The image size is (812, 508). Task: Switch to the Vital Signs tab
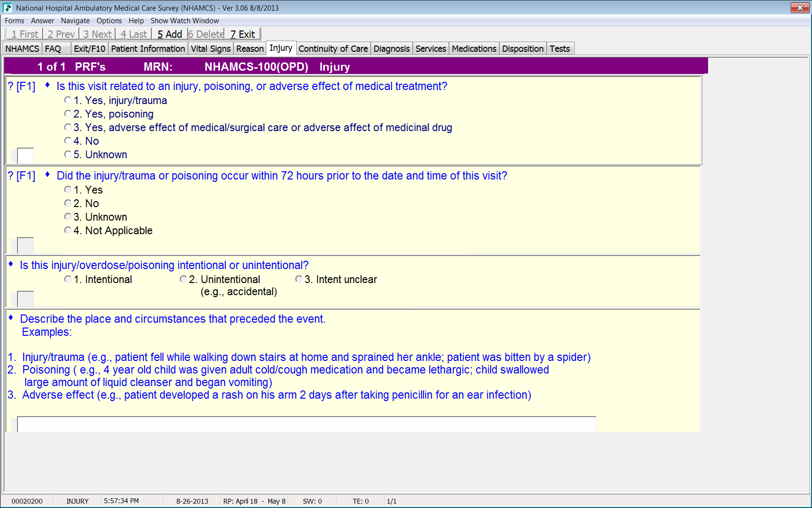pos(211,49)
